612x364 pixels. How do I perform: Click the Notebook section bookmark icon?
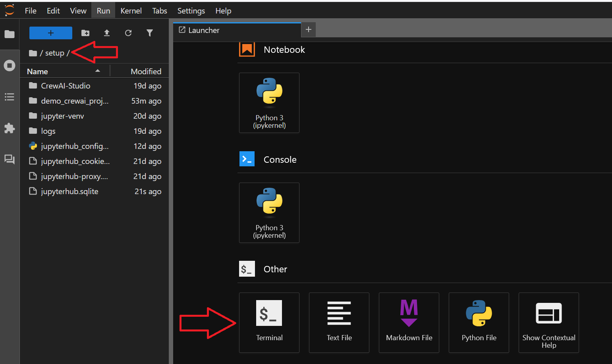[x=247, y=49]
